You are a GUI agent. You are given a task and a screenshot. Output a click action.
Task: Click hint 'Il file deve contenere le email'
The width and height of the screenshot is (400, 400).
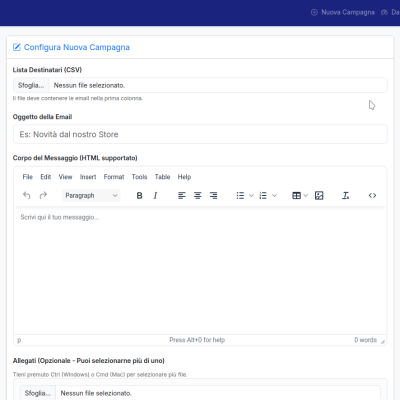tap(78, 98)
